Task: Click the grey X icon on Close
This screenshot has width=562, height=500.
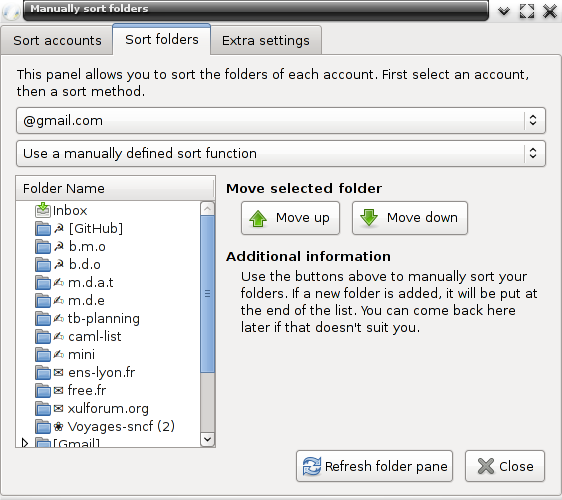Action: [x=486, y=466]
